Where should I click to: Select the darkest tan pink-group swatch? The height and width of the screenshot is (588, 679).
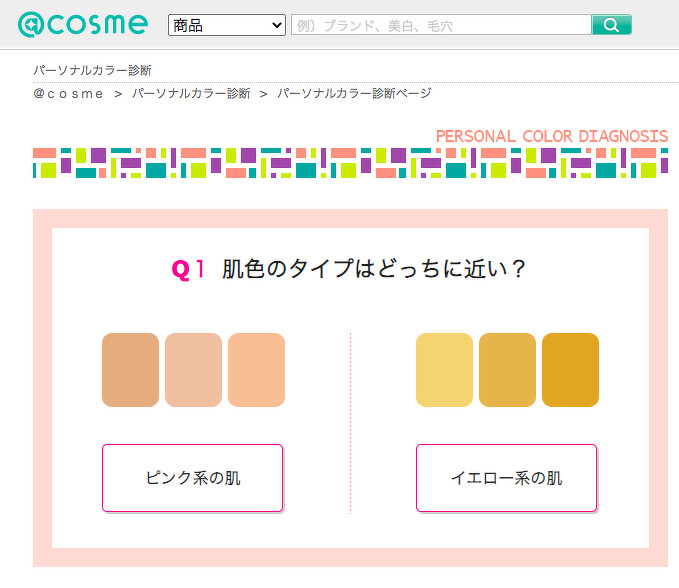(130, 370)
